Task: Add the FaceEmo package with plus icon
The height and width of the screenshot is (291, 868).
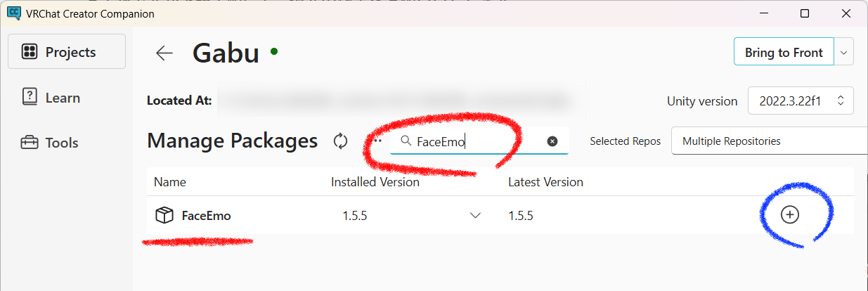Action: point(790,215)
